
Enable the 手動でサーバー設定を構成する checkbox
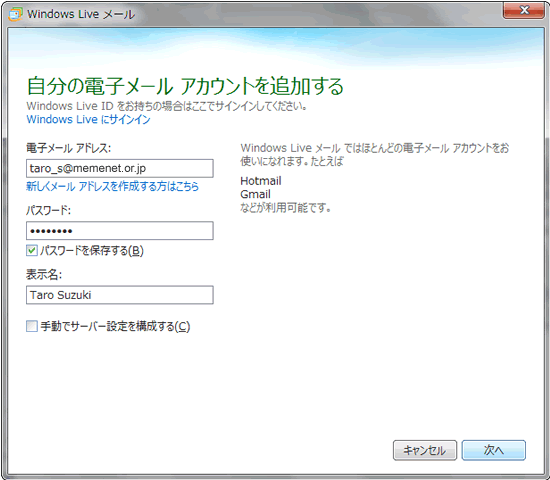[x=32, y=326]
